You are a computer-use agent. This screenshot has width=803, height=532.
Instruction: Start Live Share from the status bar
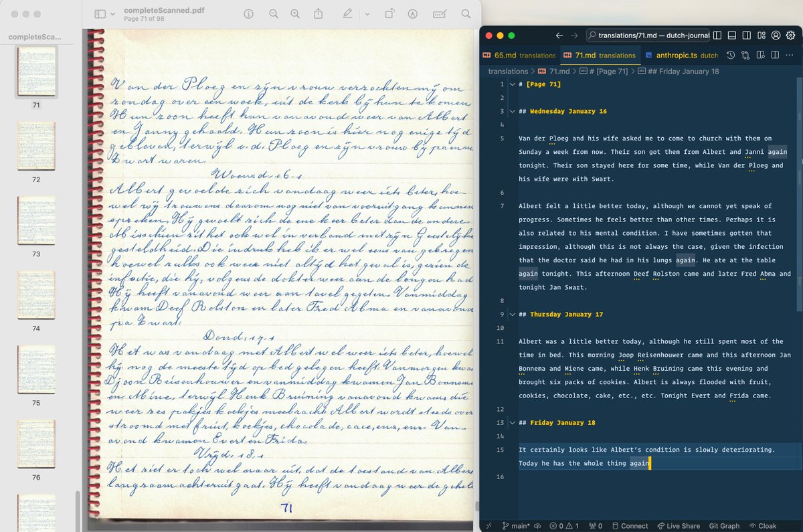(x=679, y=526)
